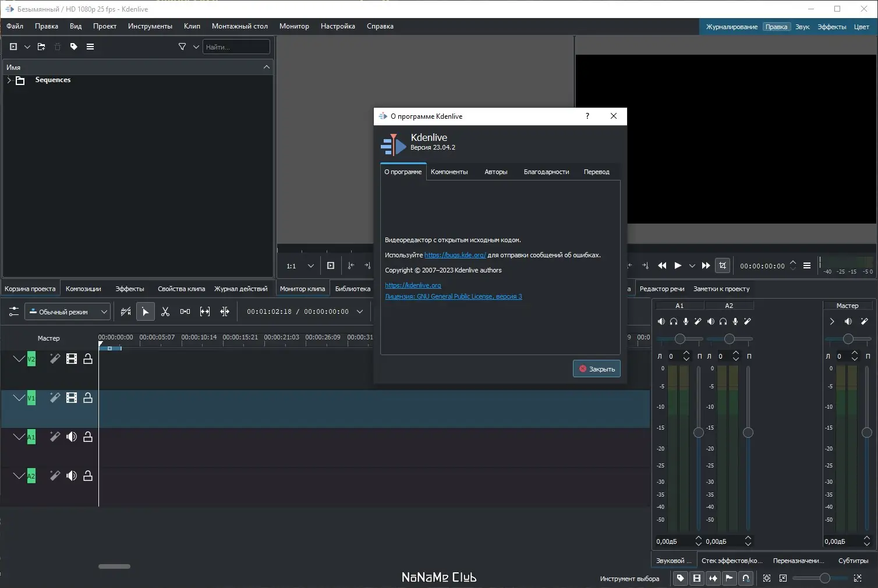Viewport: 878px width, 588px height.
Task: Open the timeline timecode format dropdown arrow
Action: (360, 311)
